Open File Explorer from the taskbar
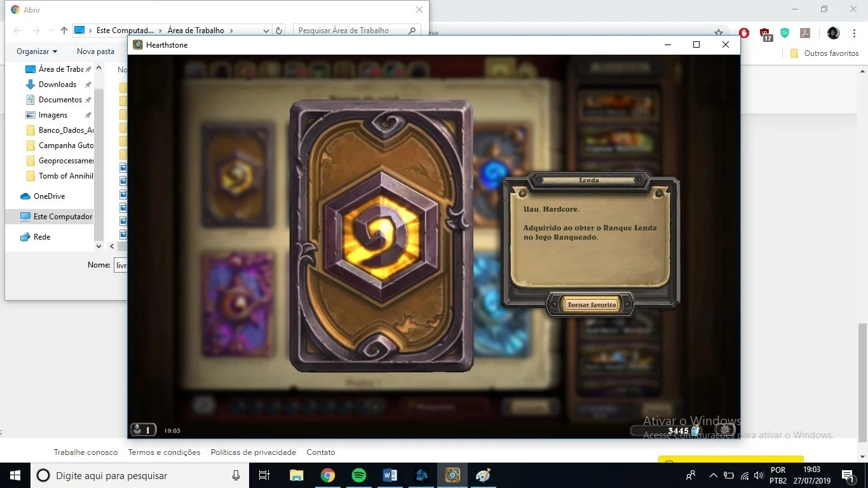The width and height of the screenshot is (868, 488). pos(296,475)
